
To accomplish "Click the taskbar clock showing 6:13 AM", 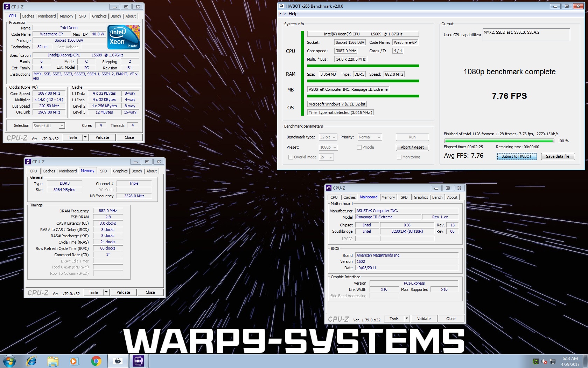I will (x=570, y=361).
